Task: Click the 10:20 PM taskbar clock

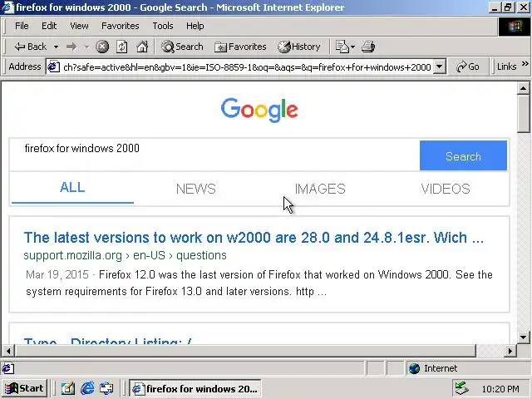Action: coord(500,389)
